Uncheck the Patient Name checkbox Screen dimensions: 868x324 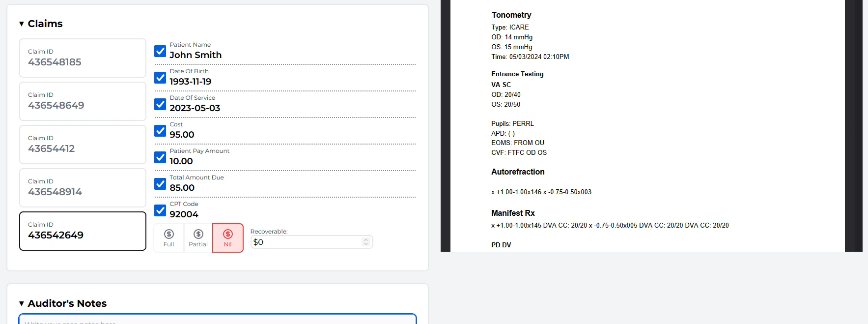pos(160,51)
